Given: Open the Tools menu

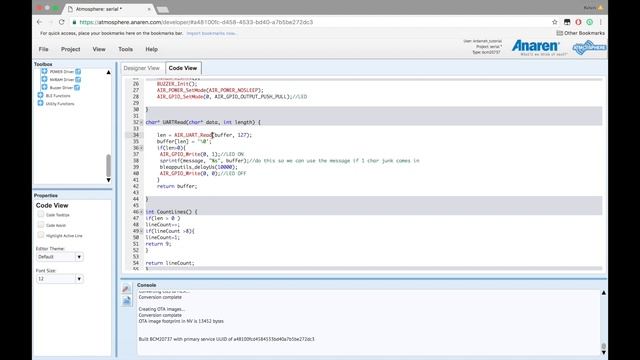Looking at the screenshot, I should 125,49.
